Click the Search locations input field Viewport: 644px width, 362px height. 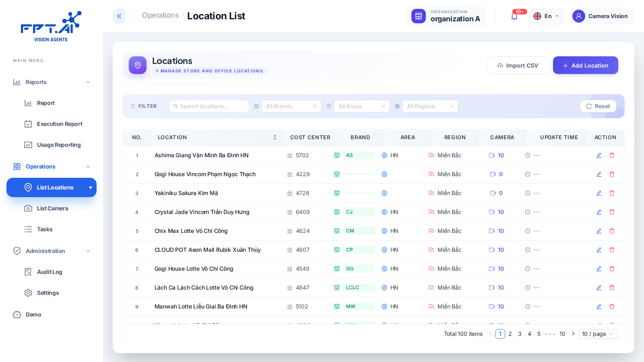pyautogui.click(x=209, y=106)
